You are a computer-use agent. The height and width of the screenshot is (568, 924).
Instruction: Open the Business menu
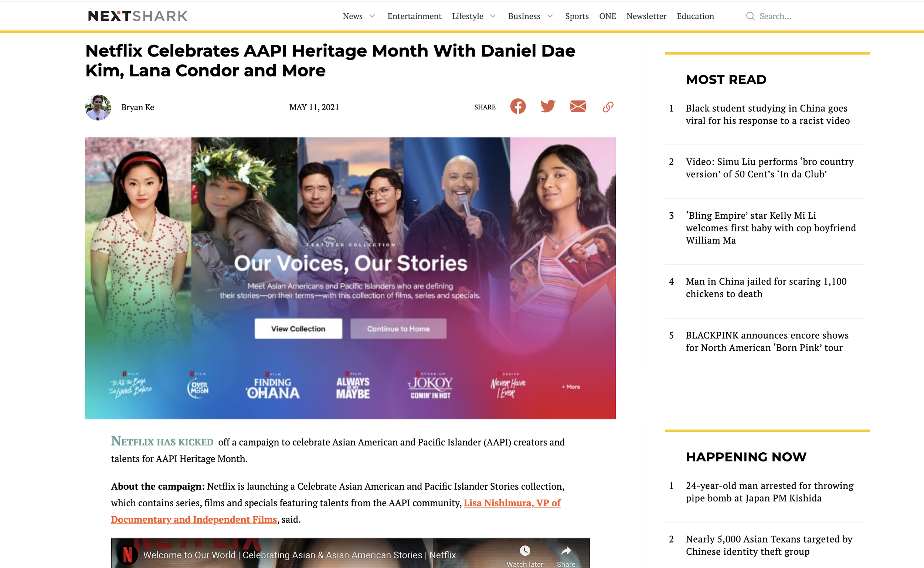tap(524, 16)
